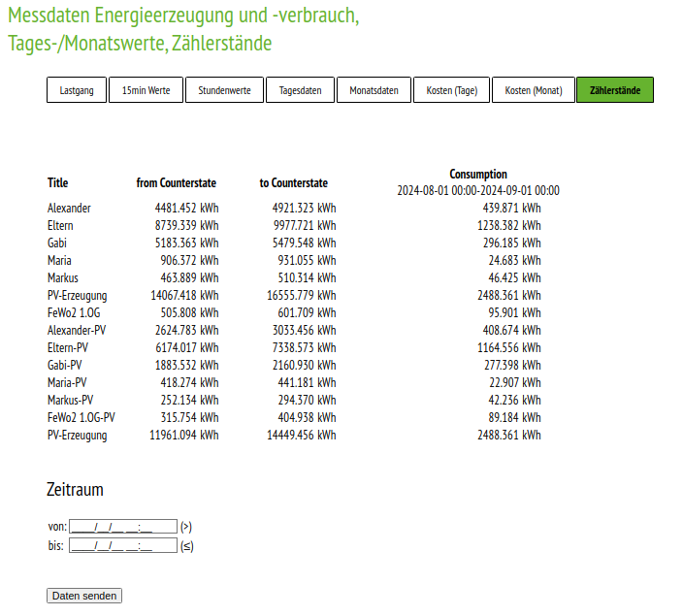683x616 pixels.
Task: Click value 9977.721 kWh
Action: (x=305, y=226)
